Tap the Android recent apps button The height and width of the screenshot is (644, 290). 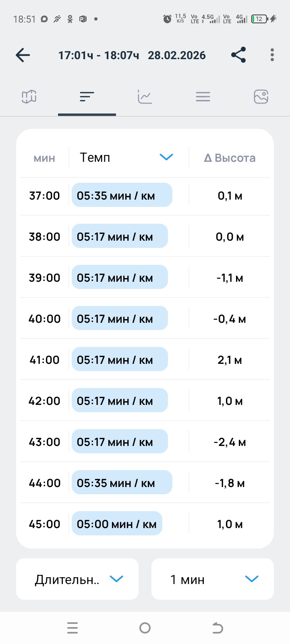(72, 628)
